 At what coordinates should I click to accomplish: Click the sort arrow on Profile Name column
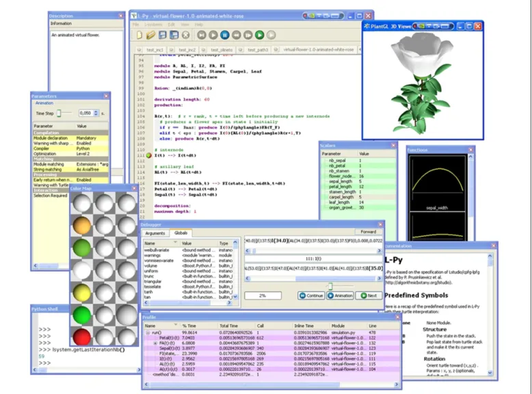coord(176,325)
